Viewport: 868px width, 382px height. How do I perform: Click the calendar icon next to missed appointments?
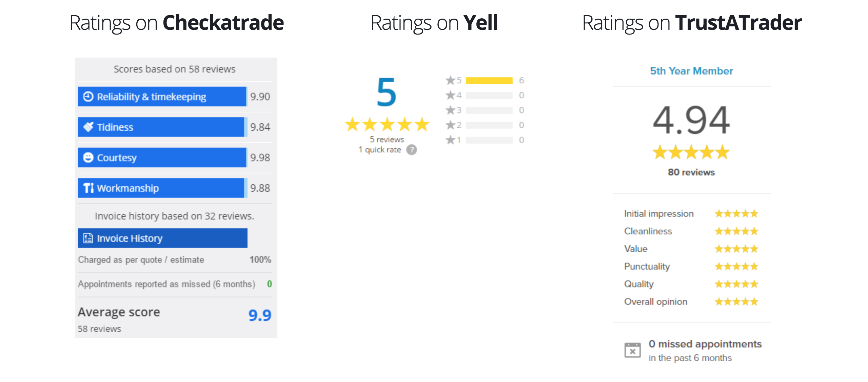[x=633, y=350]
